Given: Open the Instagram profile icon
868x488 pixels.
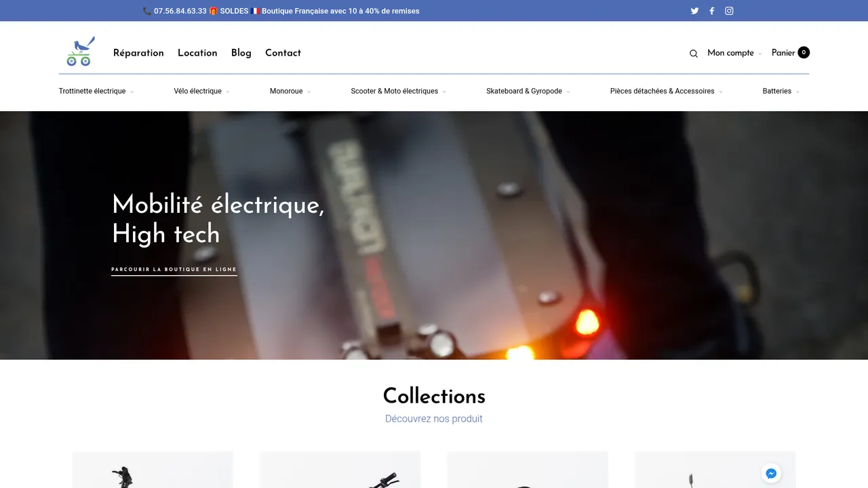Looking at the screenshot, I should click(729, 11).
